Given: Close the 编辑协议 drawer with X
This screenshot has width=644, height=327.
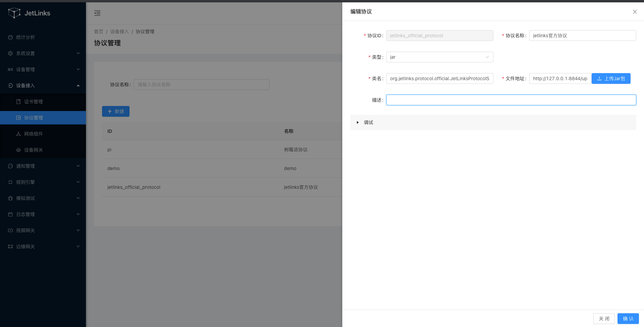Looking at the screenshot, I should (635, 12).
